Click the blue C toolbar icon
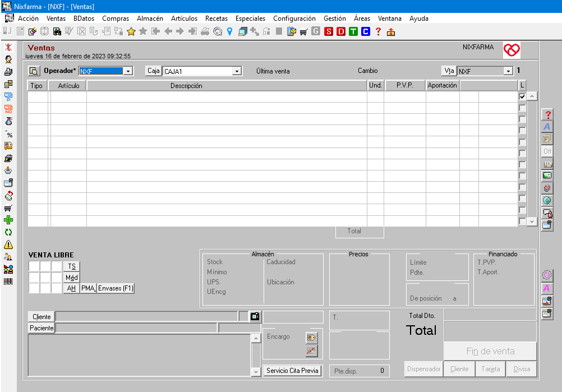 pos(365,31)
